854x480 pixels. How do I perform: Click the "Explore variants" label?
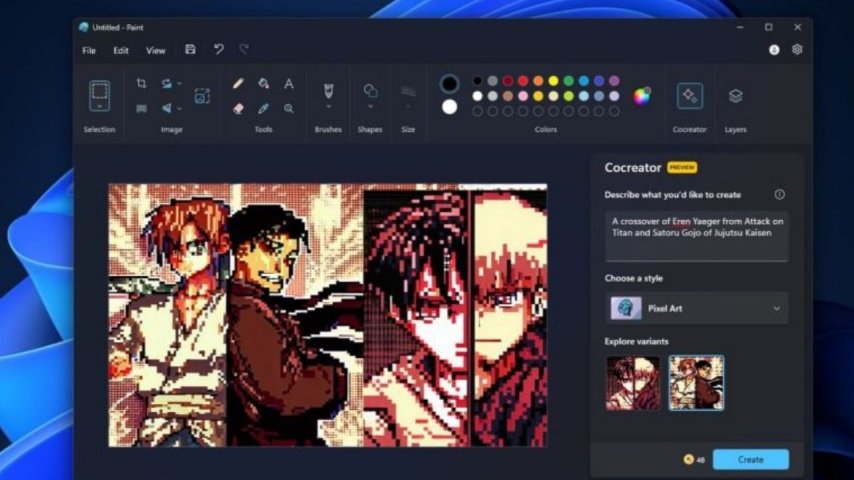(x=636, y=342)
